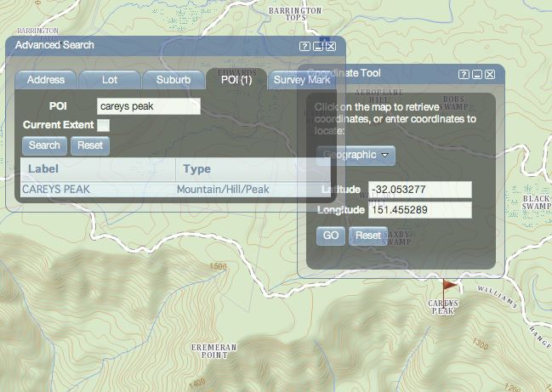Screen dimensions: 552x392
Task: Toggle the Current Extent checkbox
Action: click(x=103, y=125)
